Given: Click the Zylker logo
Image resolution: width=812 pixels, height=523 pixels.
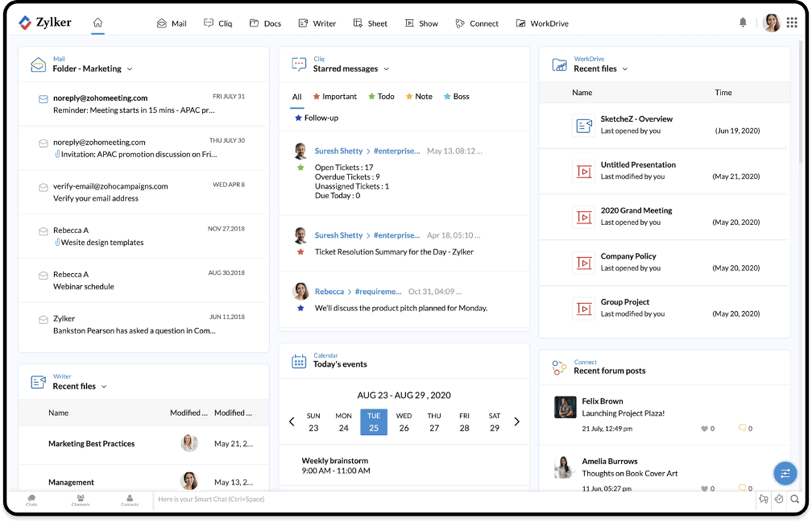Looking at the screenshot, I should (x=45, y=23).
